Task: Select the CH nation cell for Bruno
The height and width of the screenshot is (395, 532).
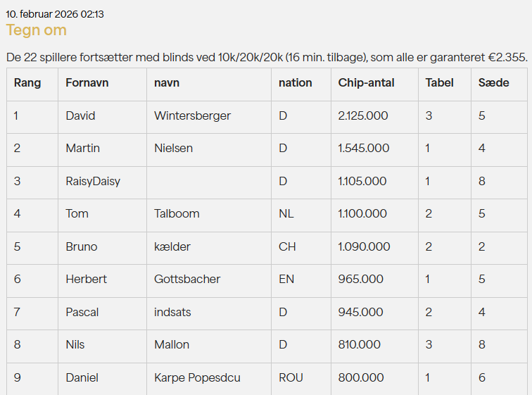Action: pyautogui.click(x=287, y=246)
